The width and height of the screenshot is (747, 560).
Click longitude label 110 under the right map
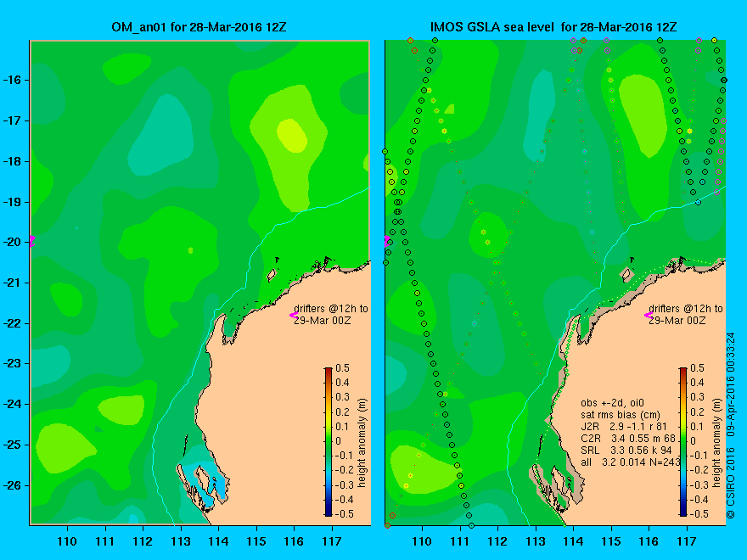tap(422, 541)
